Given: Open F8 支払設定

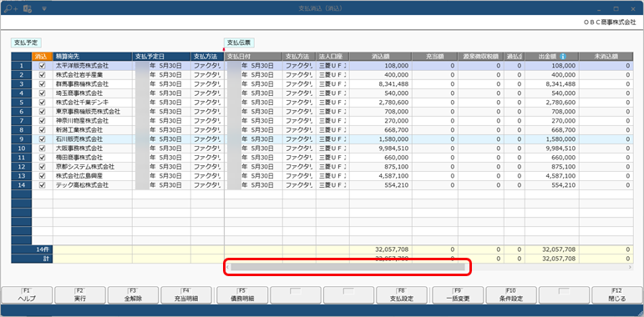Looking at the screenshot, I should (x=402, y=294).
